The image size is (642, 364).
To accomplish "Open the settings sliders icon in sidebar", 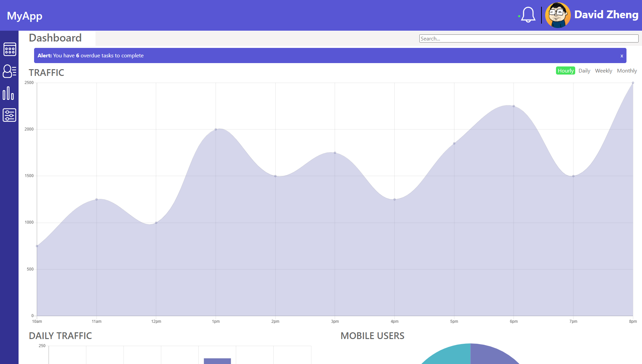I will [x=9, y=115].
